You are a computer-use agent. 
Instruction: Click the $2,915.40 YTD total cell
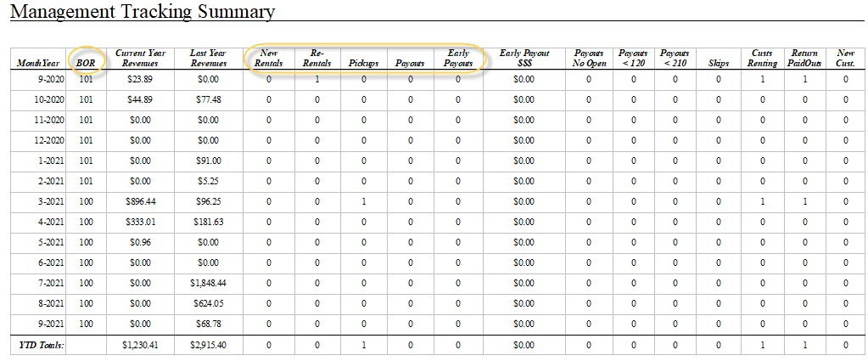point(208,345)
